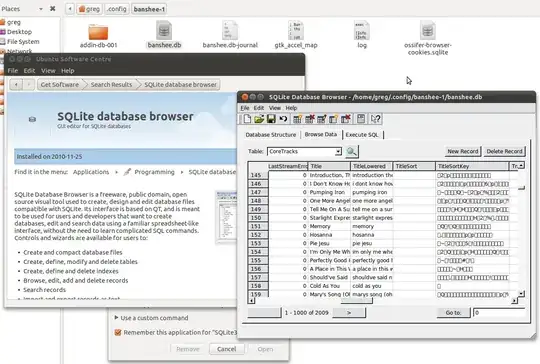
Task: Click the Save changes floppy disk icon
Action: click(x=271, y=119)
